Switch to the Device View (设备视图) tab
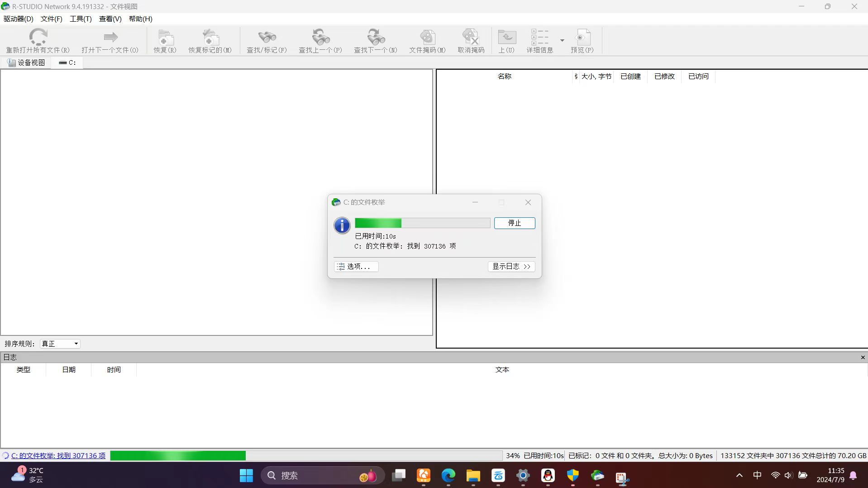The image size is (868, 488). 26,62
